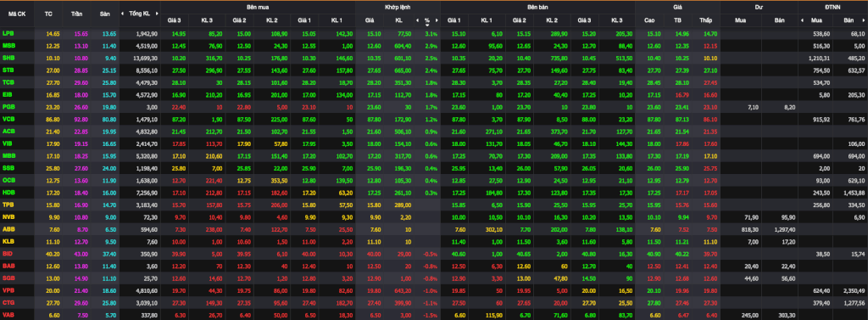
Task: Click the Bên mua group header
Action: point(258,7)
